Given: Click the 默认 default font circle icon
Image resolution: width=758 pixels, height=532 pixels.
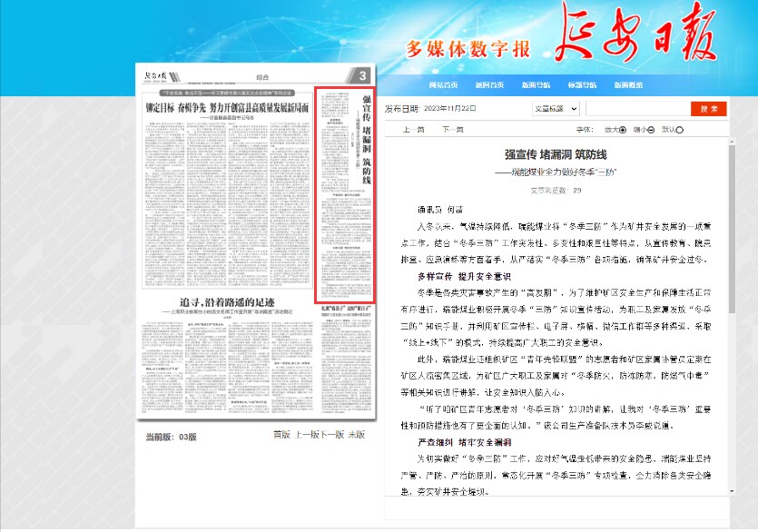Looking at the screenshot, I should click(680, 130).
